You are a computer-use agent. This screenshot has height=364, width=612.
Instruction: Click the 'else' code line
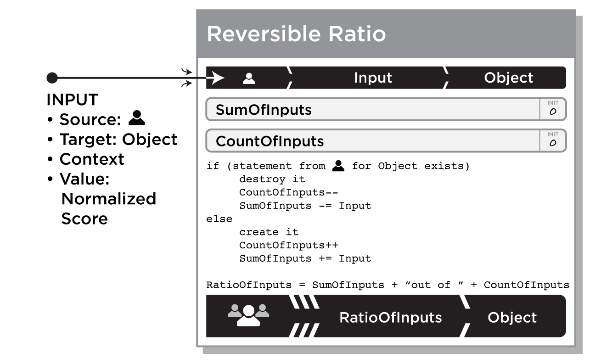point(219,219)
